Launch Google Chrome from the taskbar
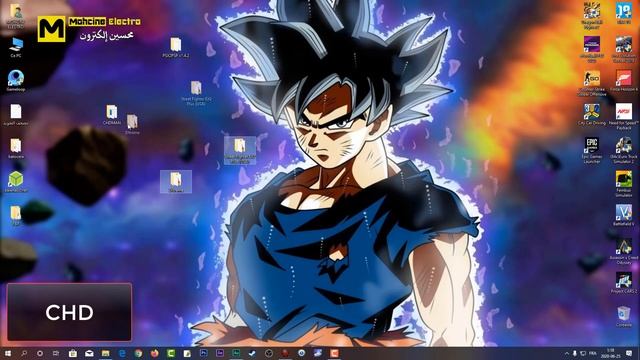The width and height of the screenshot is (640, 360). click(x=138, y=353)
